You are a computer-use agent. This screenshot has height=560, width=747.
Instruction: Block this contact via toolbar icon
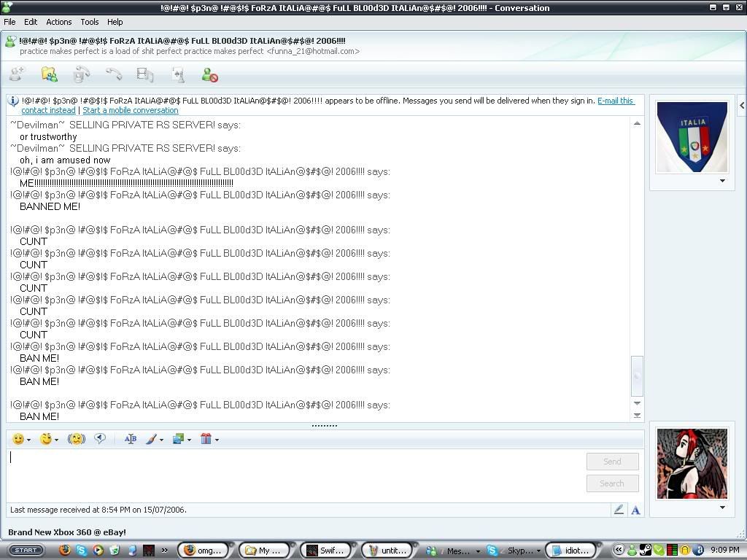pyautogui.click(x=210, y=74)
